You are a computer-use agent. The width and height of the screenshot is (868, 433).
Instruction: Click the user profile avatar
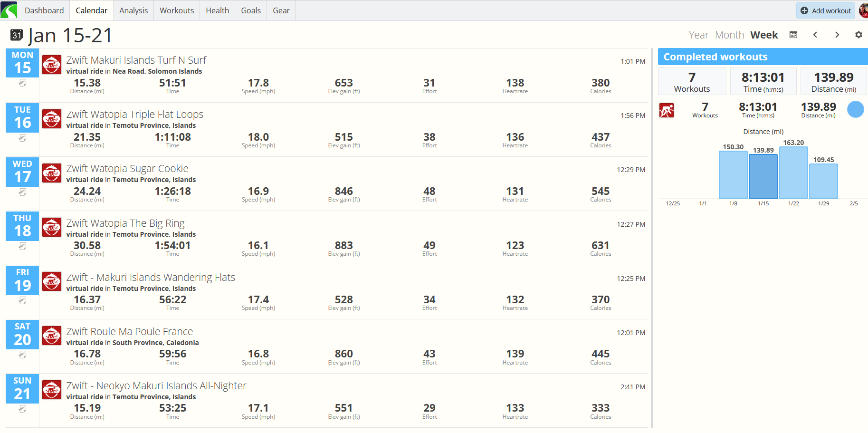pos(864,10)
